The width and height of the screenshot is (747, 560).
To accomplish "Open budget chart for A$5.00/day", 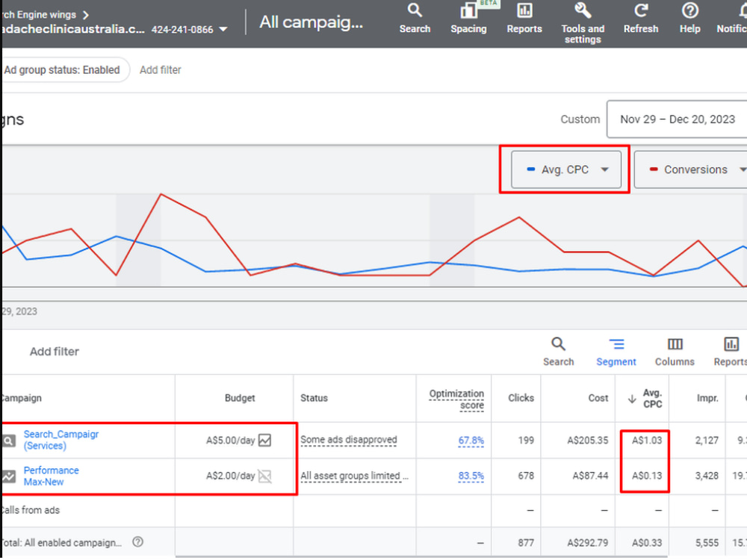I will (x=265, y=440).
